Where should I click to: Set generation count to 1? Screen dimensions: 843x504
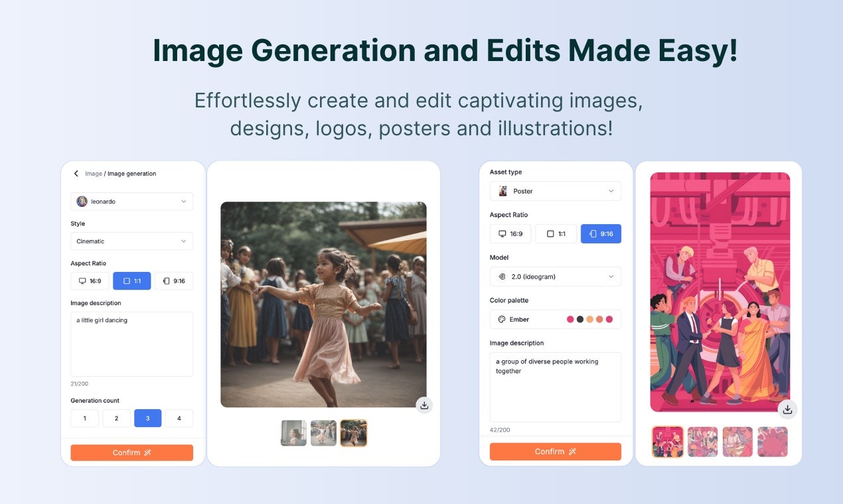(x=84, y=418)
